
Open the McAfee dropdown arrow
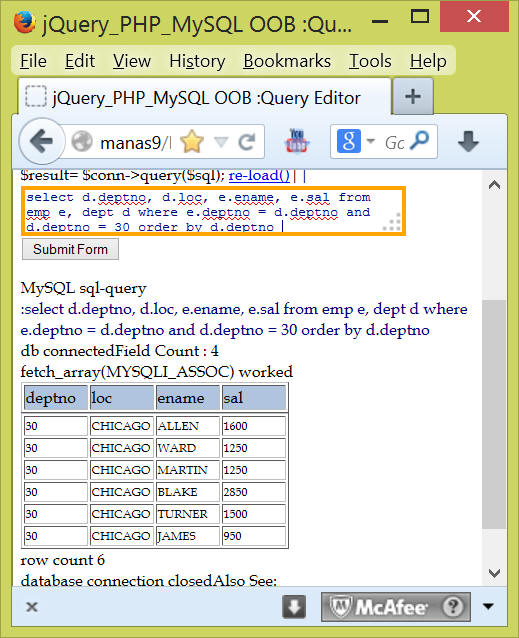click(x=488, y=607)
